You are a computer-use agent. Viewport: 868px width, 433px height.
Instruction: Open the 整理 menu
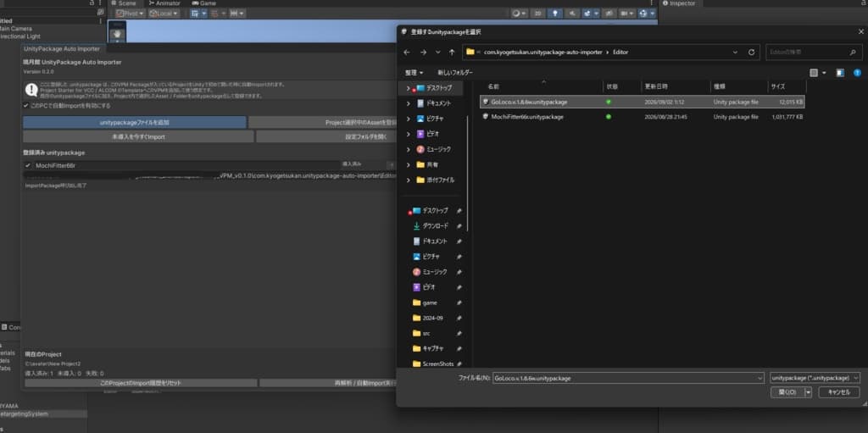point(414,73)
